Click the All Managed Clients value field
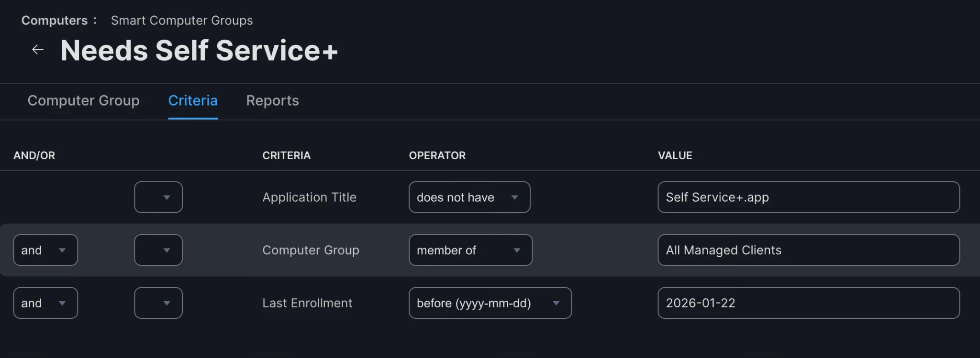980x358 pixels. (808, 250)
